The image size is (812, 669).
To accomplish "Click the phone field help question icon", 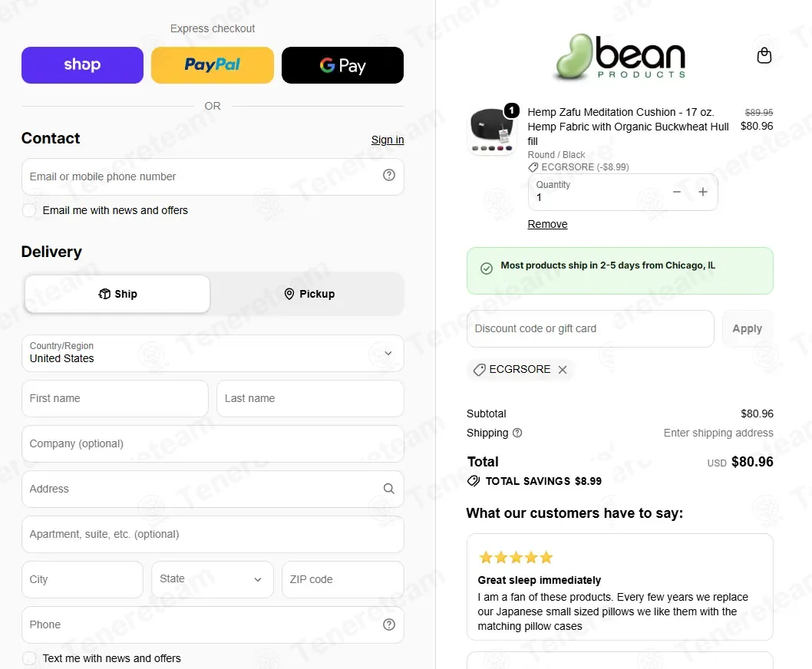I will click(x=389, y=625).
